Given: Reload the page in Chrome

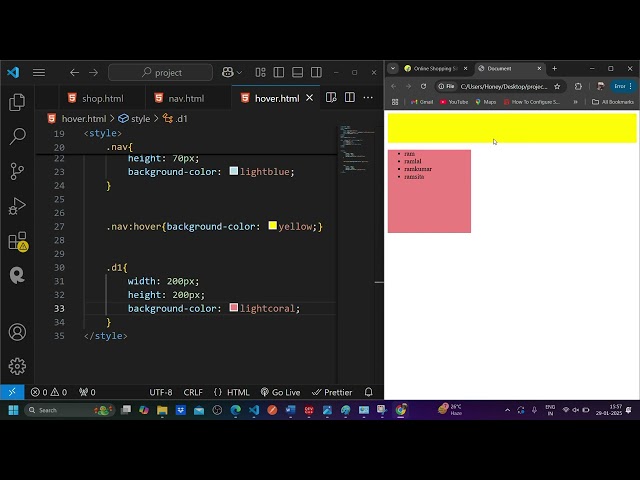Looking at the screenshot, I should pyautogui.click(x=423, y=86).
